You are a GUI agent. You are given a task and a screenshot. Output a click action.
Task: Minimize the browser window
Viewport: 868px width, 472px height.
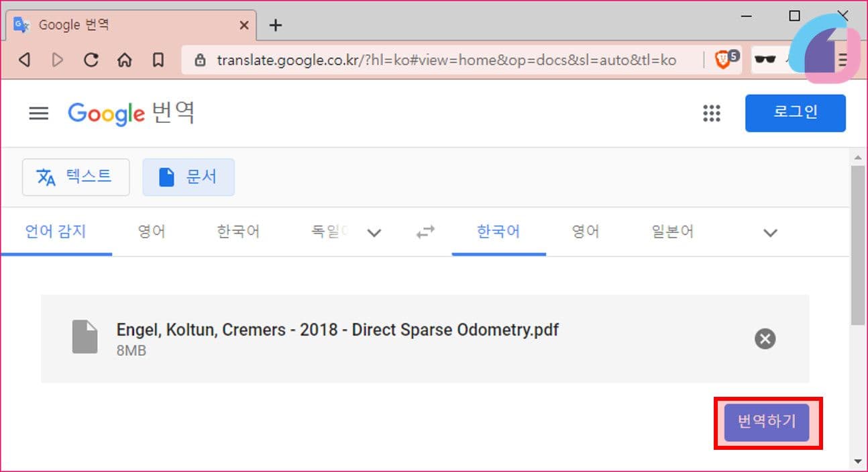(x=746, y=15)
